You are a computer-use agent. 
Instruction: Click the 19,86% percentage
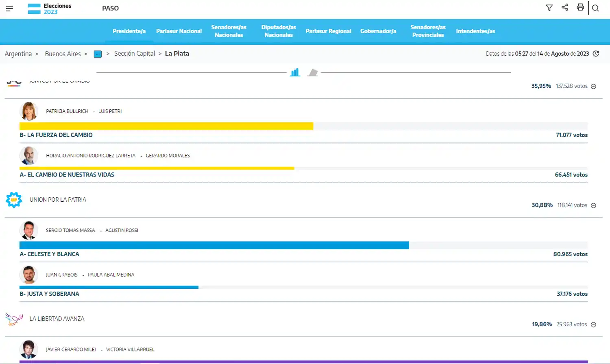pyautogui.click(x=542, y=325)
